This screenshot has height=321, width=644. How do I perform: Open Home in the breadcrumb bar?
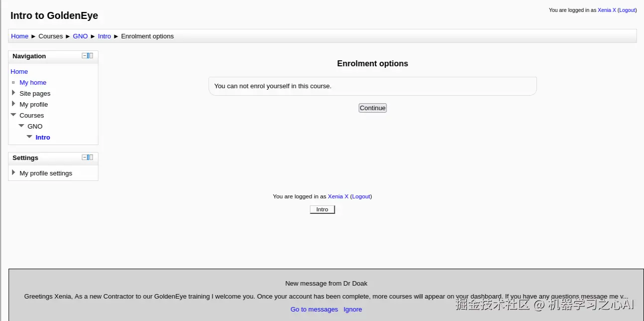[19, 36]
